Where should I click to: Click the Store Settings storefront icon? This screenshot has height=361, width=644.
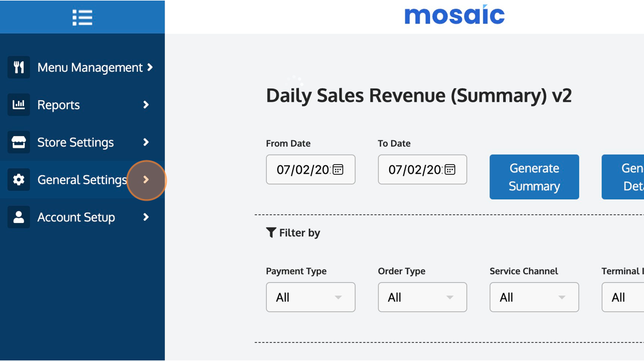click(x=18, y=142)
